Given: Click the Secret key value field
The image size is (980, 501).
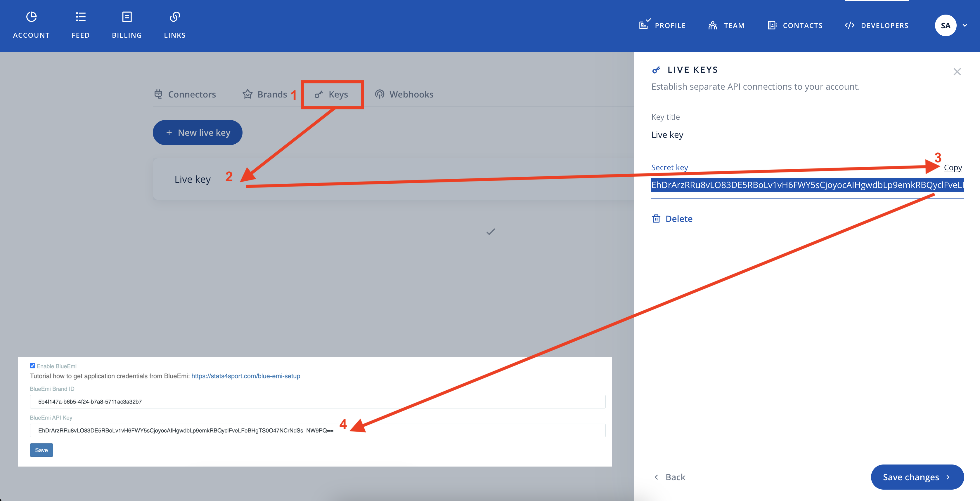Looking at the screenshot, I should tap(807, 185).
